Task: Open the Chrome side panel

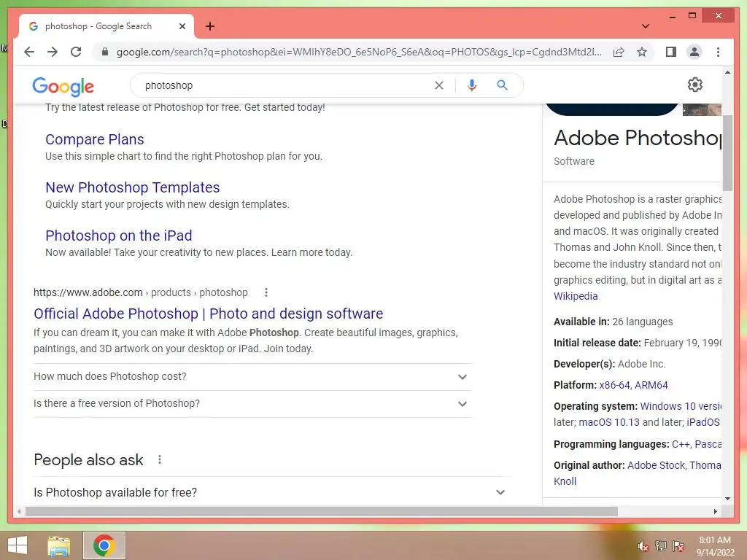Action: [671, 52]
